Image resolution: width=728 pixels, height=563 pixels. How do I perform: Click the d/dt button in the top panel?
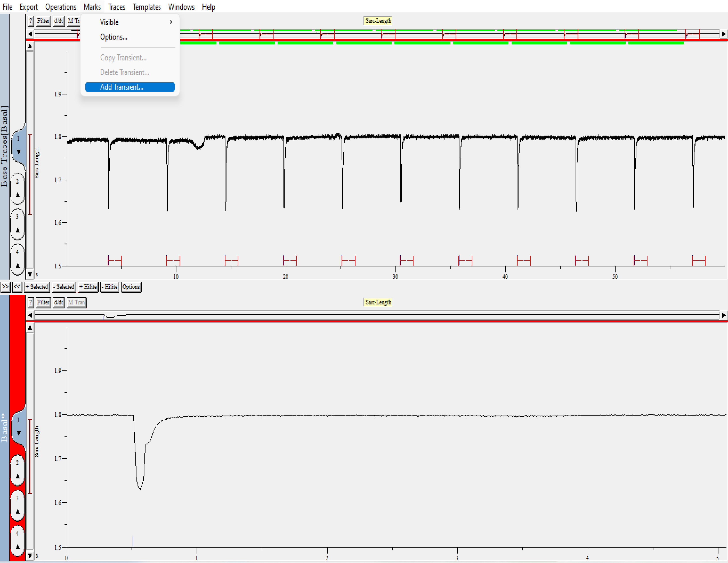tap(58, 21)
